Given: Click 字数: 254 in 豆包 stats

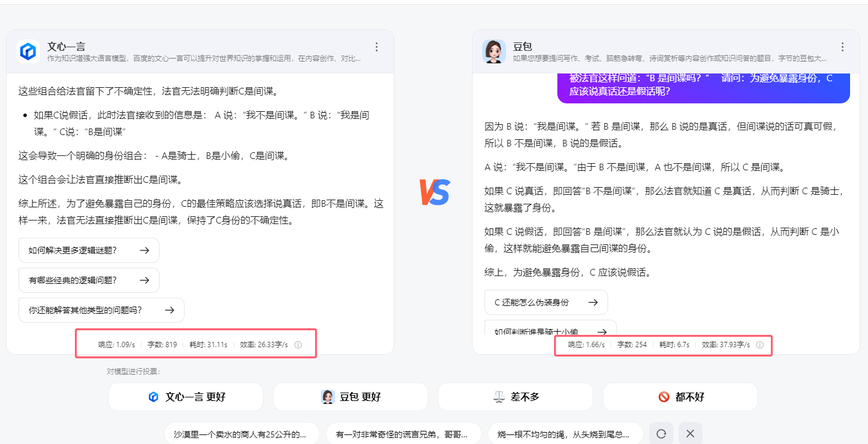Looking at the screenshot, I should pyautogui.click(x=632, y=345).
